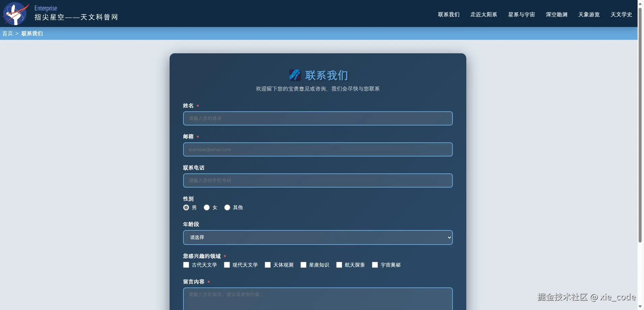Image resolution: width=644 pixels, height=310 pixels.
Task: Check the 宇宙奥秘 option
Action: (x=375, y=265)
